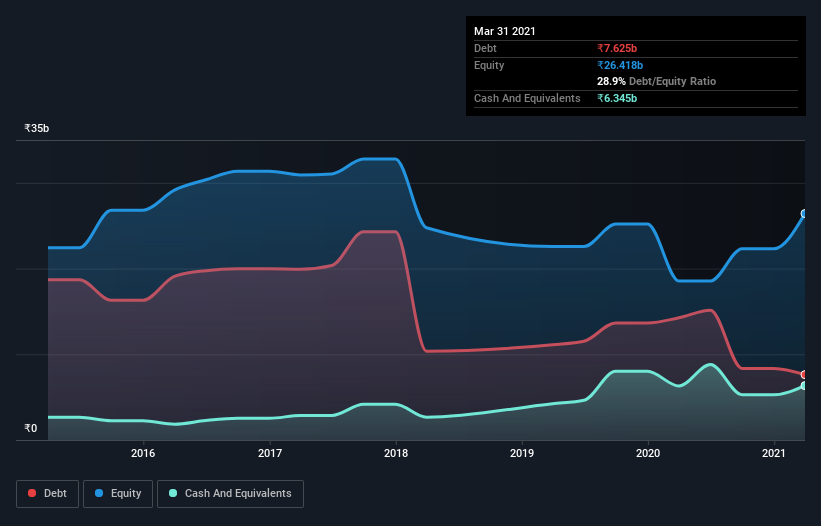The width and height of the screenshot is (821, 526).
Task: Toggle the Cash And Equivalents legend button
Action: pos(230,494)
